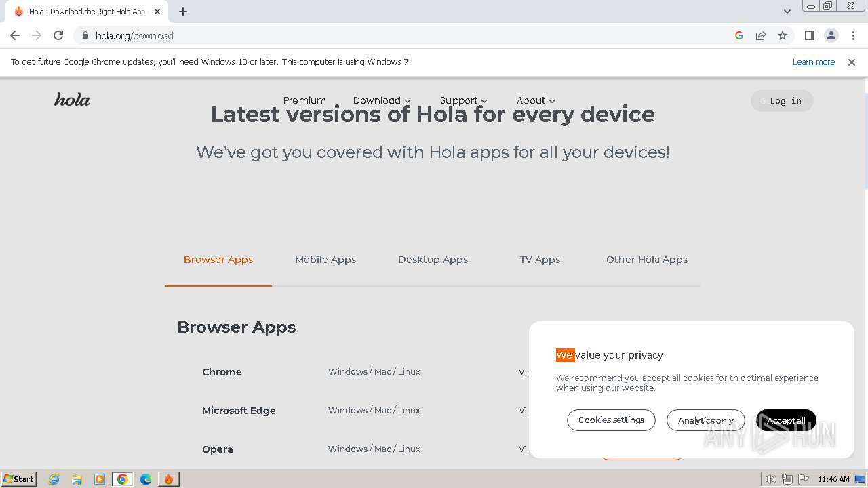
Task: Switch to the Mobile Apps tab
Action: click(325, 260)
